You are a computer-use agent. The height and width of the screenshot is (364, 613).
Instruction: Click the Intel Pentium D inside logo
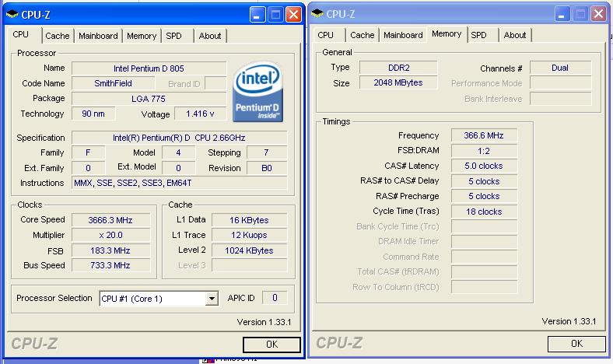(257, 92)
